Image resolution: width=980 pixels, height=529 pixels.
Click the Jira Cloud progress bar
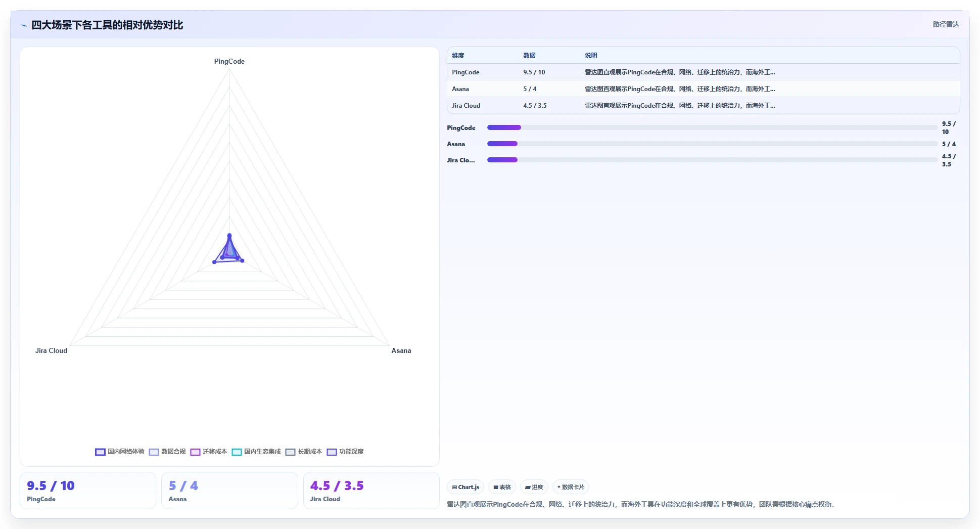[712, 160]
